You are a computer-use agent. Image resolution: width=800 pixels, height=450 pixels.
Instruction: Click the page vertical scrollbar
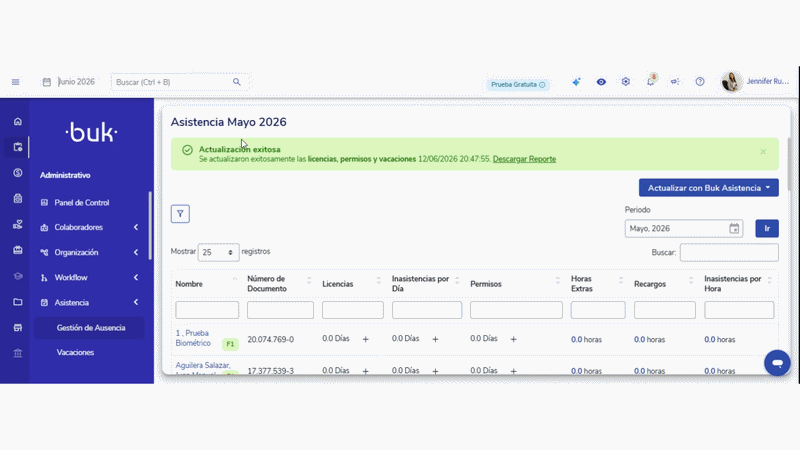790,163
